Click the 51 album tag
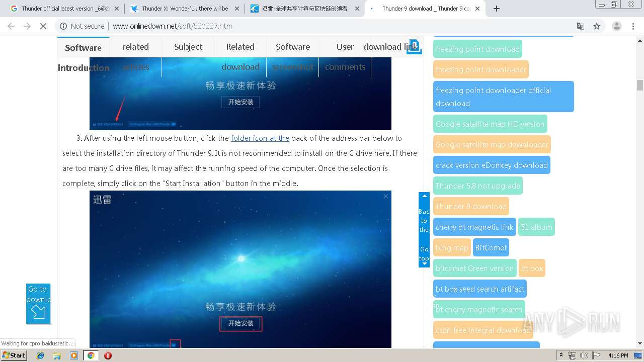The height and width of the screenshot is (362, 644). pos(536,227)
